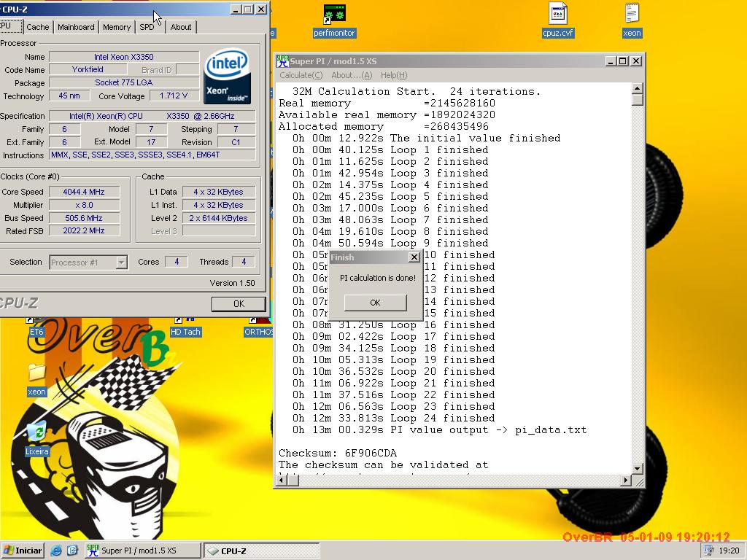Click the Level 2 cache value 2 x 6144 KBytes
This screenshot has height=560, width=747.
[x=219, y=218]
